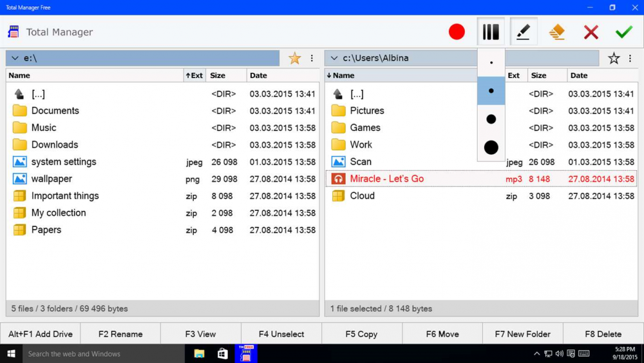Open the Windows Store taskbar icon
644x363 pixels.
pos(223,353)
